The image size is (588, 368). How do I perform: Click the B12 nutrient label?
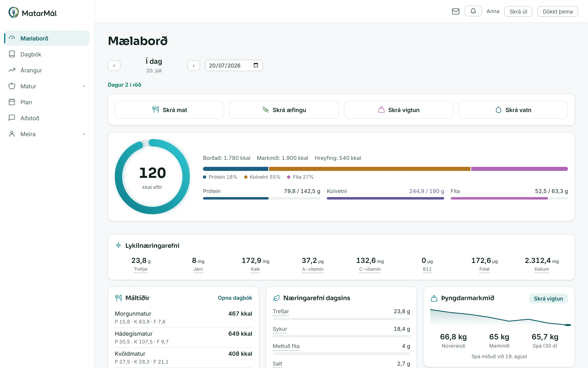click(x=427, y=269)
